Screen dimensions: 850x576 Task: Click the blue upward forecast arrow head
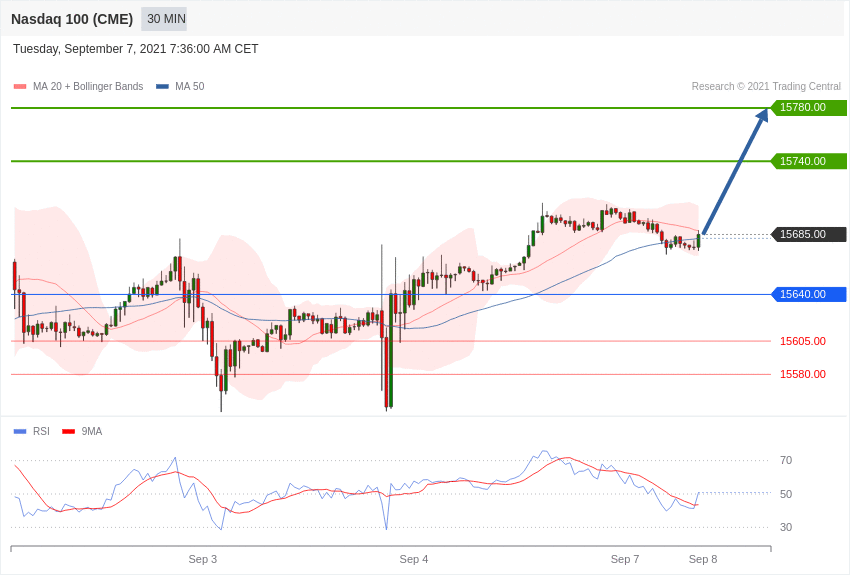762,114
